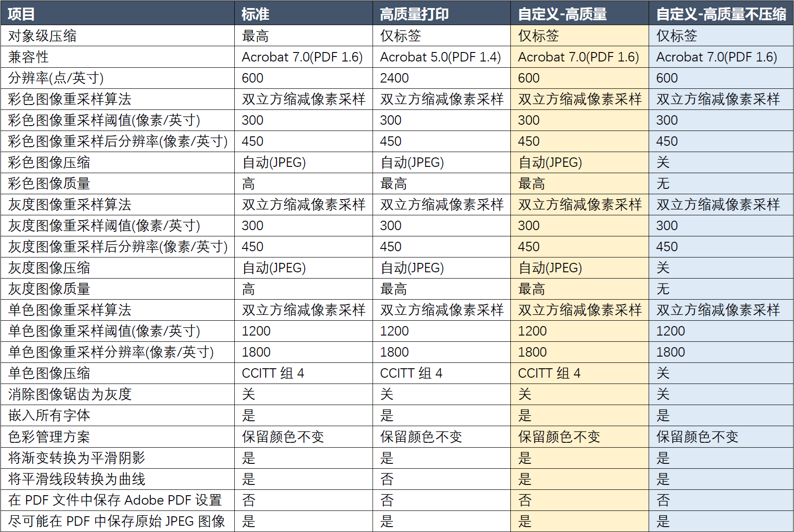The image size is (794, 532).
Task: Select the 对象级压缩 row label
Action: point(42,36)
